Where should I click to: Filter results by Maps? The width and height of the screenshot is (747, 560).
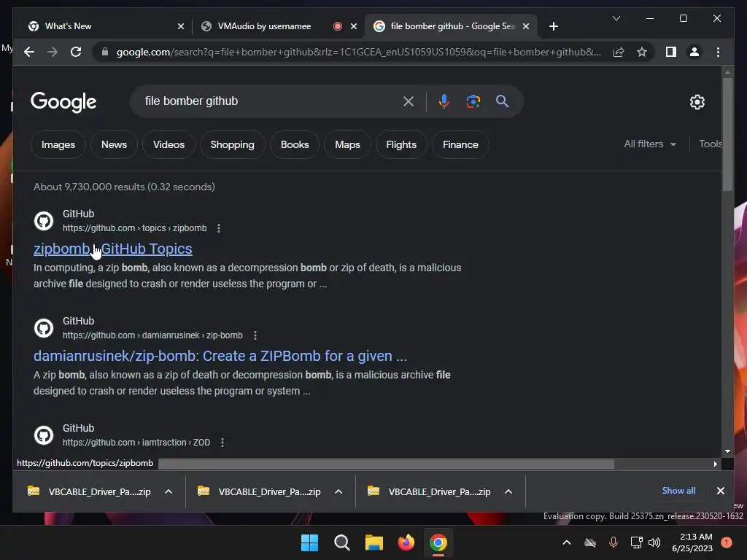pyautogui.click(x=347, y=144)
